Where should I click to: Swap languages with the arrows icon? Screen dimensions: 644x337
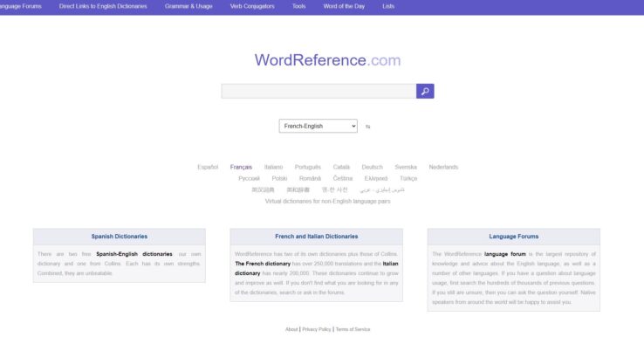click(x=368, y=127)
